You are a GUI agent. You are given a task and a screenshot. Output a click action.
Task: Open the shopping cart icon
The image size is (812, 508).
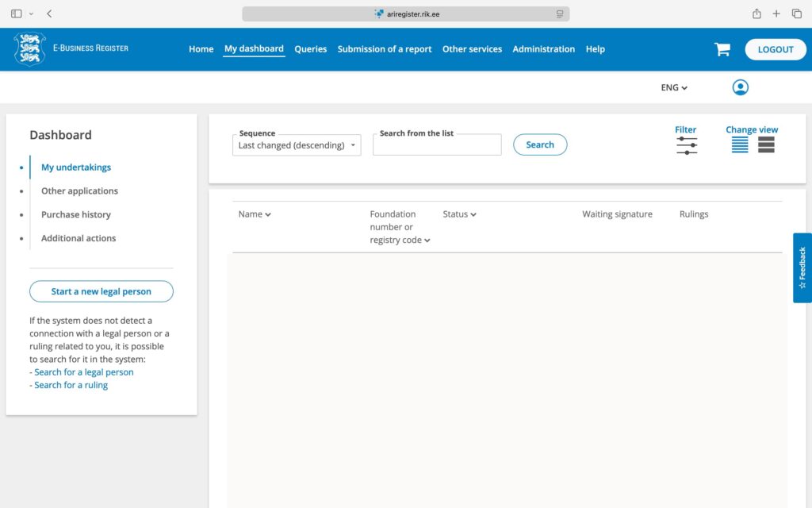(722, 49)
